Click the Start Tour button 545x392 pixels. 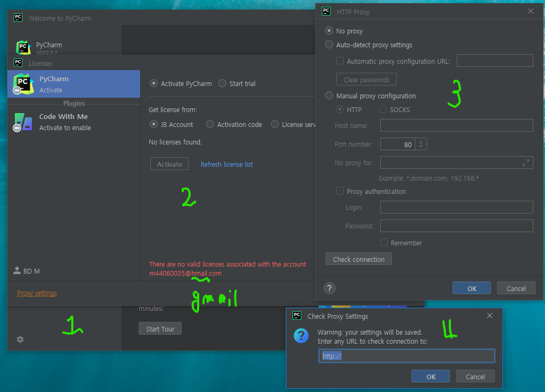pyautogui.click(x=160, y=329)
